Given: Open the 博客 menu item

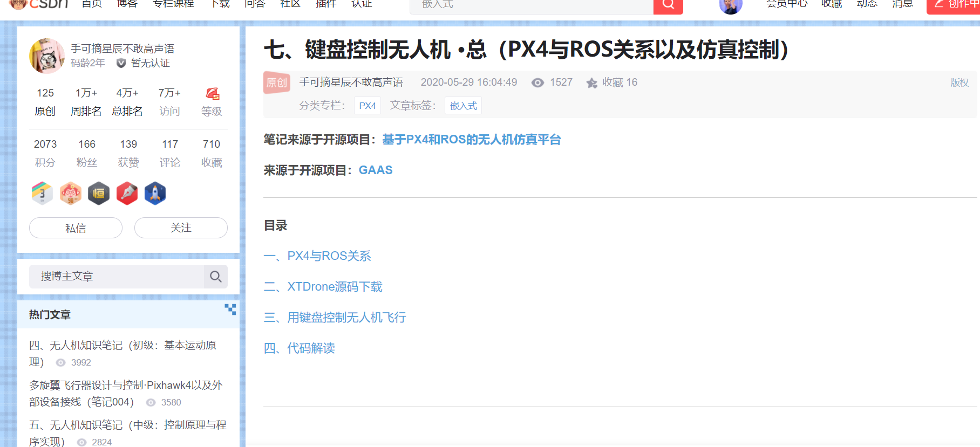Looking at the screenshot, I should [x=127, y=4].
